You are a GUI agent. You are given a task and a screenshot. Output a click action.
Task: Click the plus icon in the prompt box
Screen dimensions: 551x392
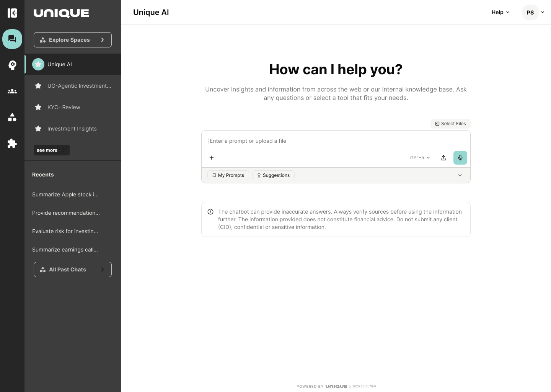coord(212,158)
